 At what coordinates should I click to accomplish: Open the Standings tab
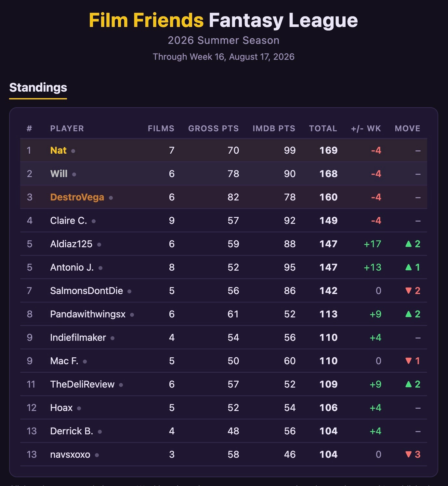point(38,87)
